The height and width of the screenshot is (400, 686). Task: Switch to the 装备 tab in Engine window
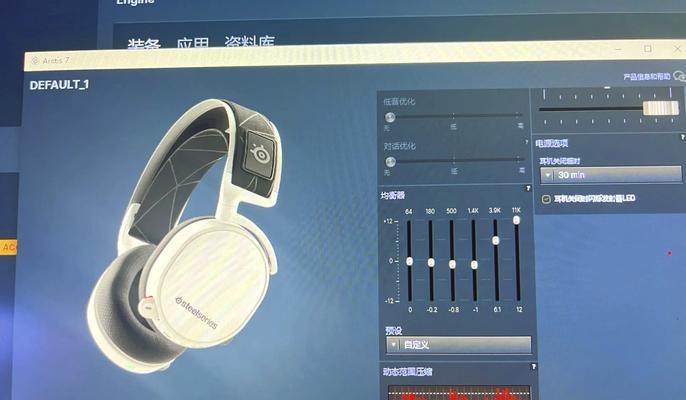144,44
